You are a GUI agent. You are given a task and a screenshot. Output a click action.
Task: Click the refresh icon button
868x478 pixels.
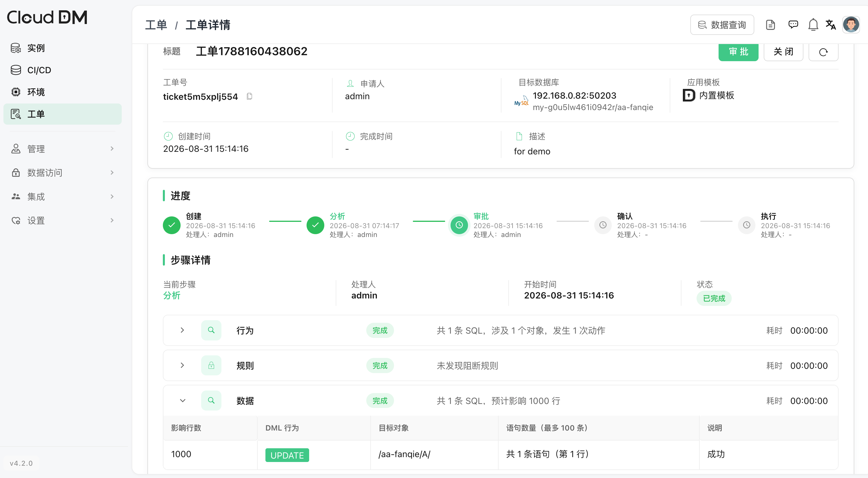click(823, 52)
